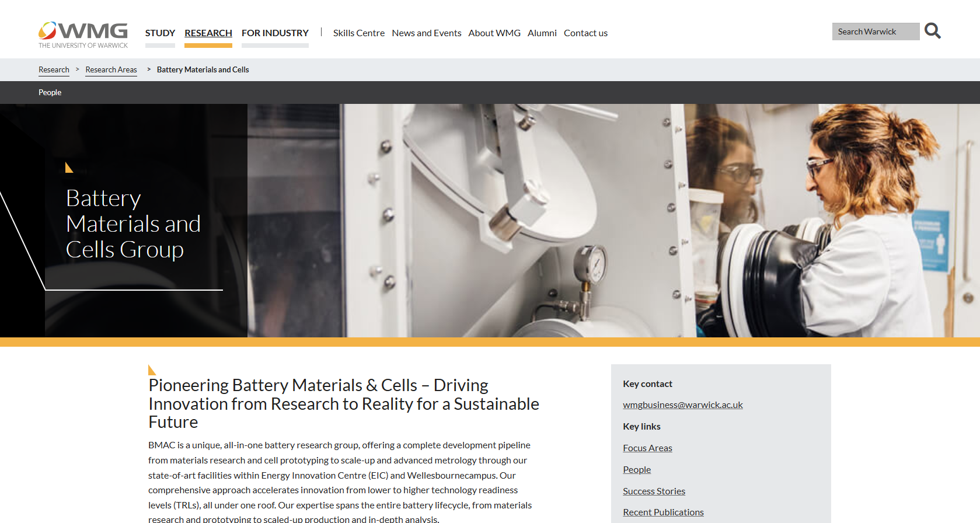Type in the Search Warwick field
The image size is (980, 523).
pyautogui.click(x=875, y=32)
